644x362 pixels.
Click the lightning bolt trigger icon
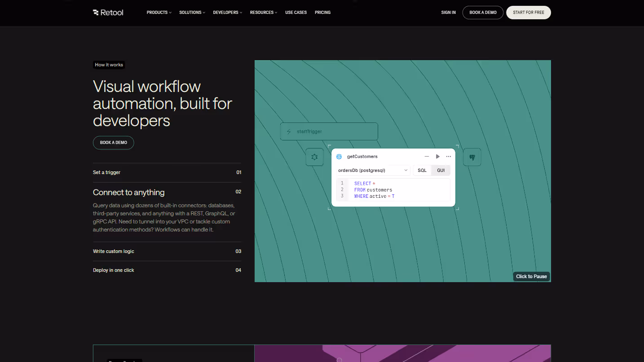pos(289,132)
